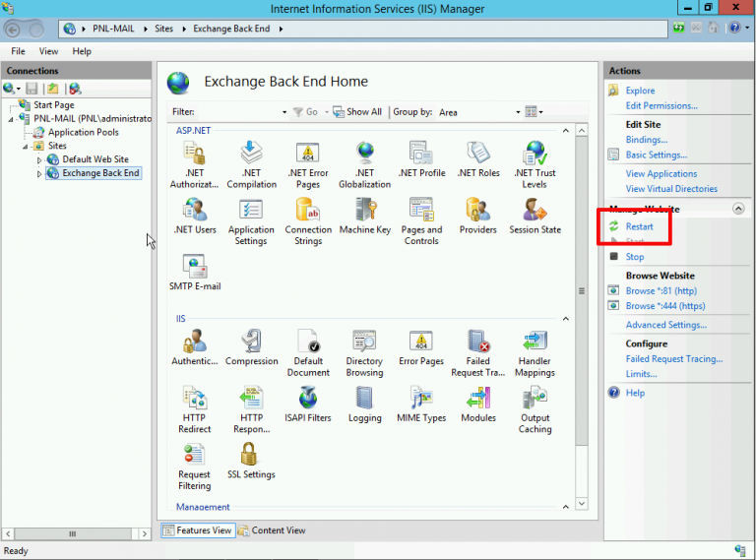This screenshot has width=756, height=560.
Task: Open MIME Types feature
Action: 421,404
